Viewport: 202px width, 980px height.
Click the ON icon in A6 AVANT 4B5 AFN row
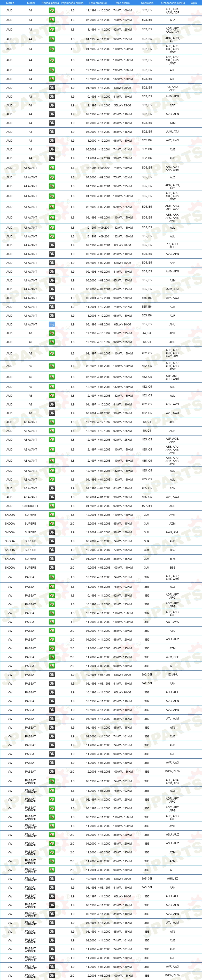pos(52,488)
